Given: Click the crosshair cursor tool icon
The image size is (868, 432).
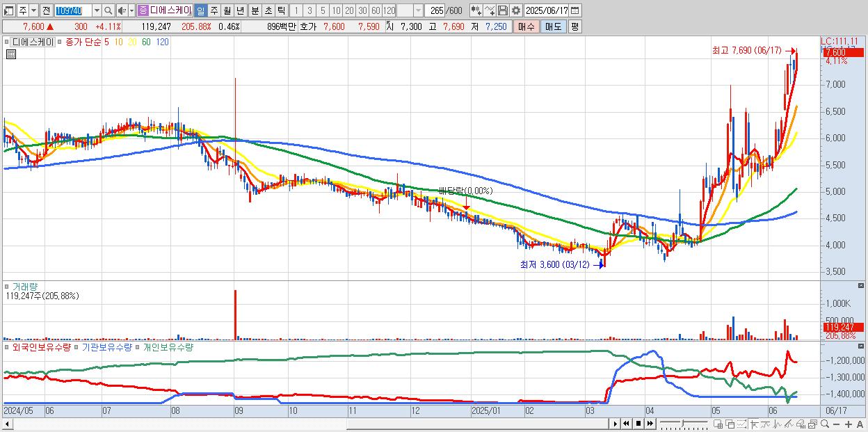Looking at the screenshot, I should [754, 424].
